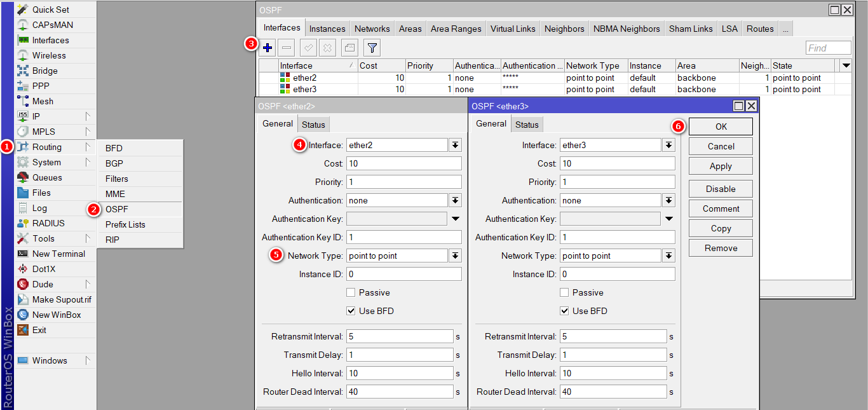Image resolution: width=868 pixels, height=410 pixels.
Task: Click the Find search field
Action: point(828,47)
